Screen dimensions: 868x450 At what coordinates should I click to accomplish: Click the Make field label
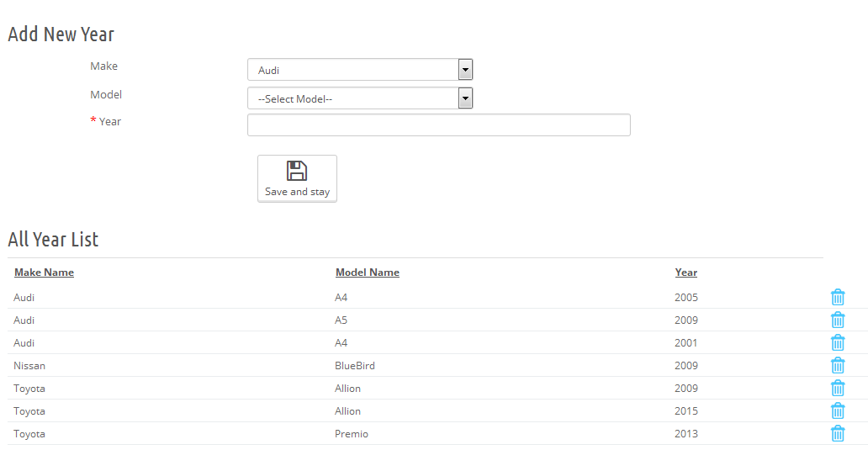[x=104, y=66]
